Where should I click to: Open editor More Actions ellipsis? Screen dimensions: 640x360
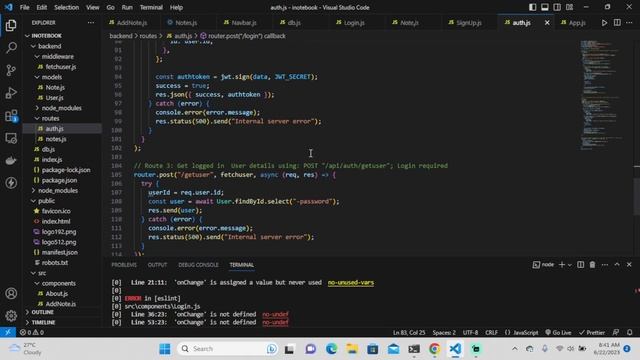coord(629,23)
